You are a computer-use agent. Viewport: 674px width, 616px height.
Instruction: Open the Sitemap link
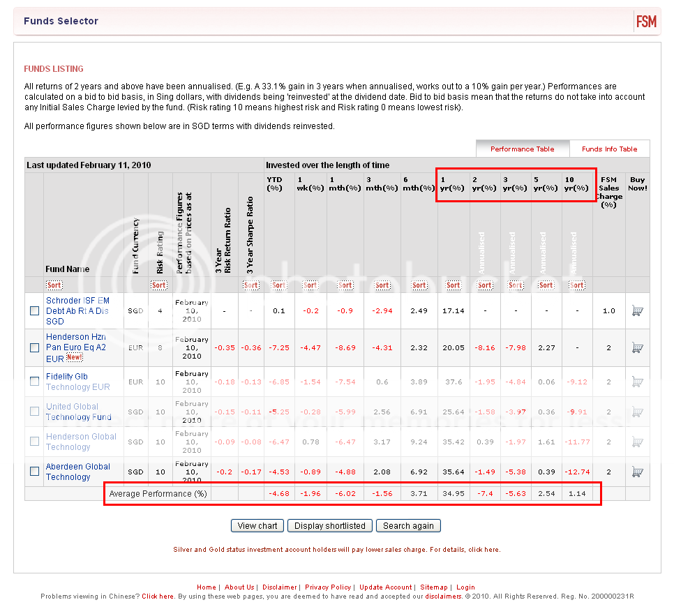[x=434, y=587]
